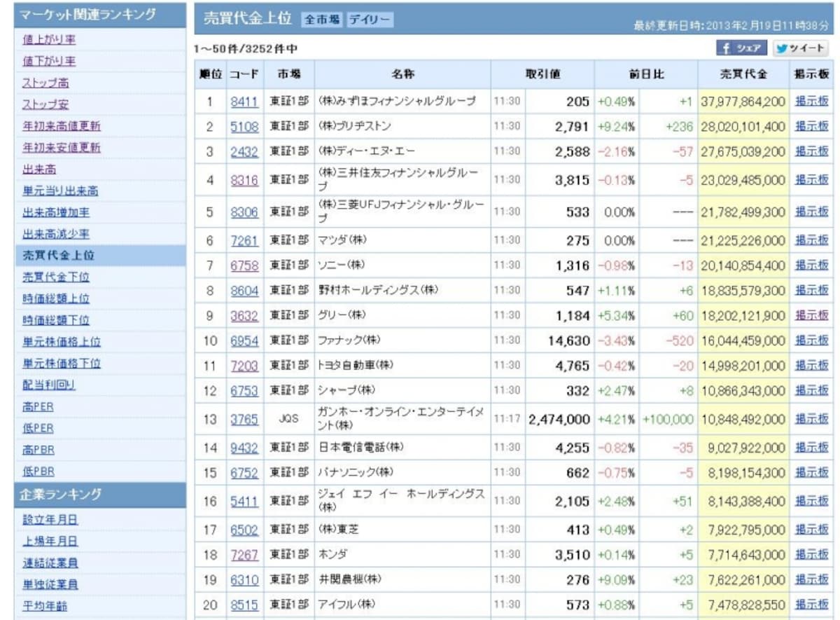
Task: Open 売買代金下位 ranking
Action: 56,277
